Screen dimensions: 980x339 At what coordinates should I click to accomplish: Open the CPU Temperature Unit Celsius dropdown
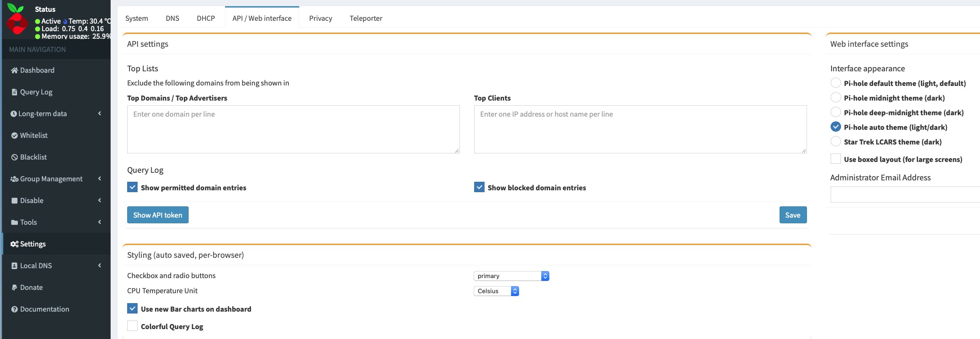tap(496, 291)
